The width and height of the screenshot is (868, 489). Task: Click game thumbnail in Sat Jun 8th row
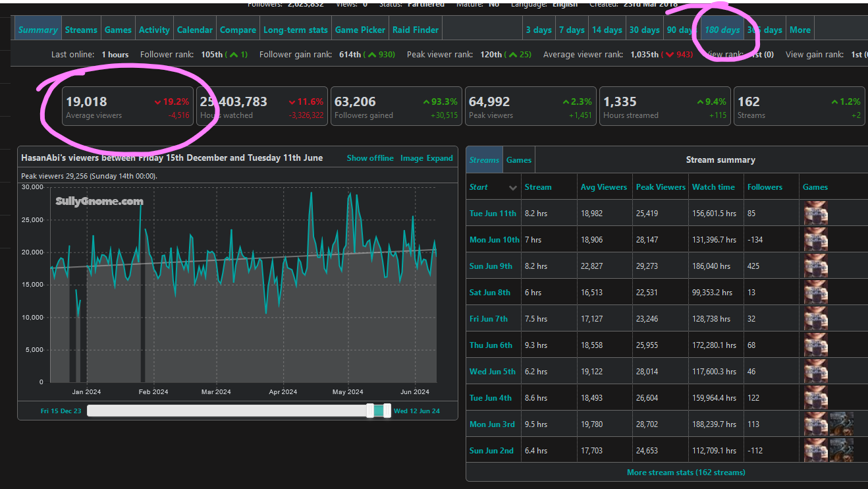[x=816, y=293]
